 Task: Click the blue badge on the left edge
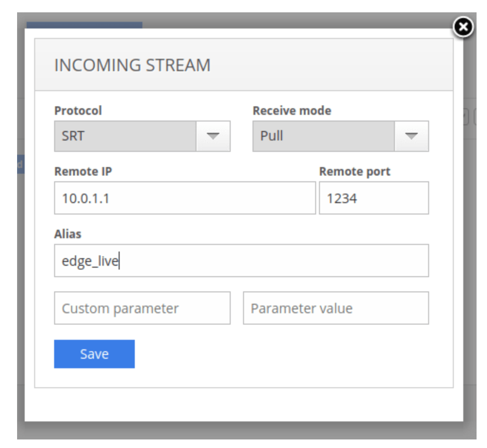[x=20, y=164]
